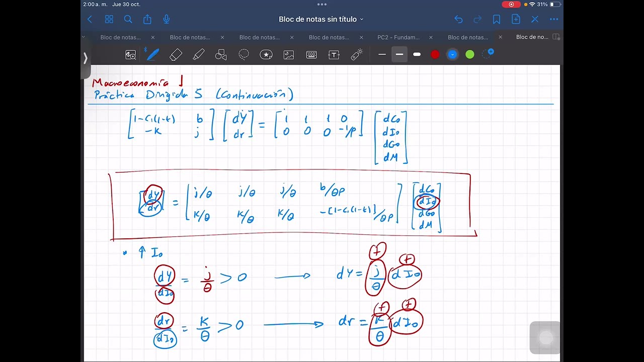Toggle read-only mode pen-slash icon
The image size is (644, 362).
[535, 19]
